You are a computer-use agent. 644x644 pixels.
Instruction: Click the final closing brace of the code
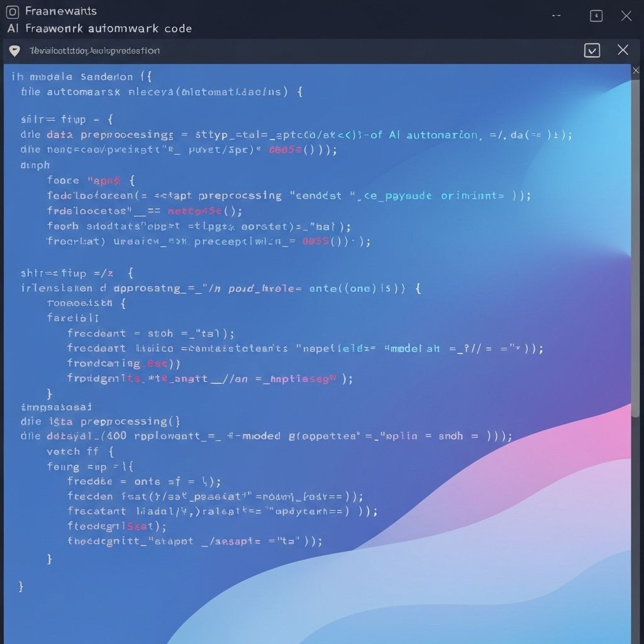(x=21, y=586)
